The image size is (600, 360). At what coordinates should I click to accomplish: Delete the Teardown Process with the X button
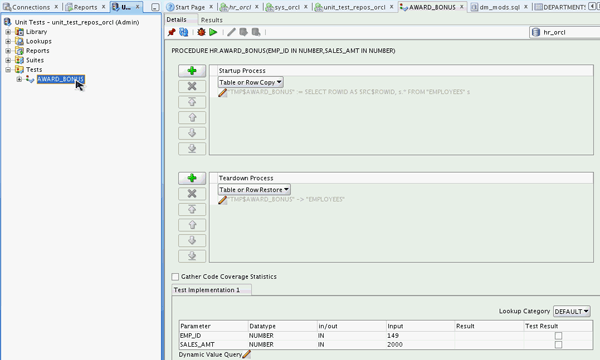click(192, 194)
